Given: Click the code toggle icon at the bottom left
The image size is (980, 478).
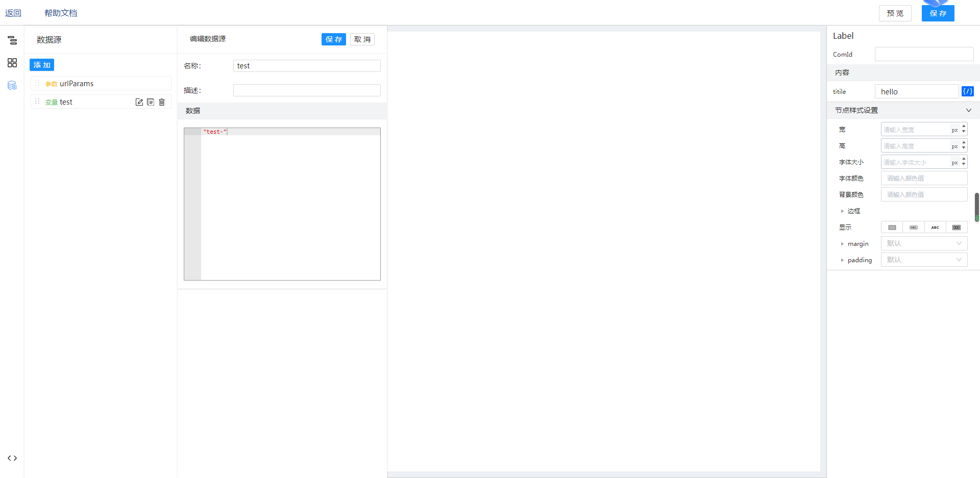Looking at the screenshot, I should [12, 458].
